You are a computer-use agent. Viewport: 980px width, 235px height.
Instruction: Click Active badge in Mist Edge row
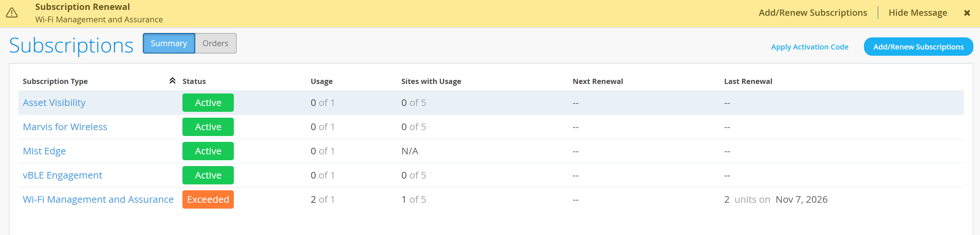point(208,151)
